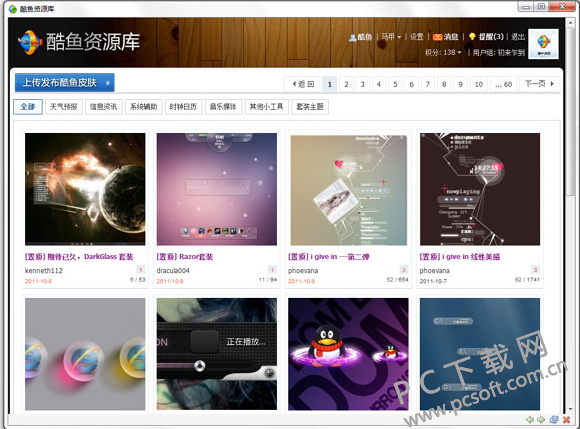The height and width of the screenshot is (429, 580).
Task: Jump to last page ... 60
Action: pyautogui.click(x=503, y=84)
